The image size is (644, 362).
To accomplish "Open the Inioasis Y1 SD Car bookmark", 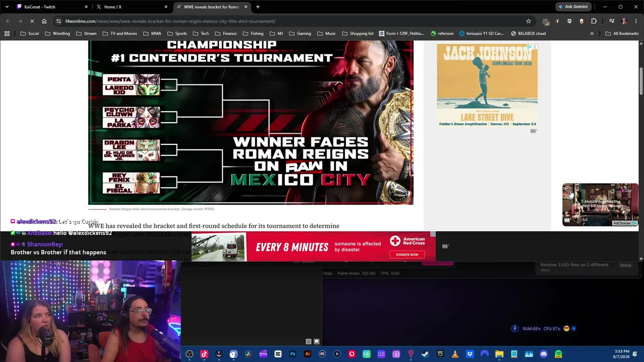I will [x=481, y=34].
